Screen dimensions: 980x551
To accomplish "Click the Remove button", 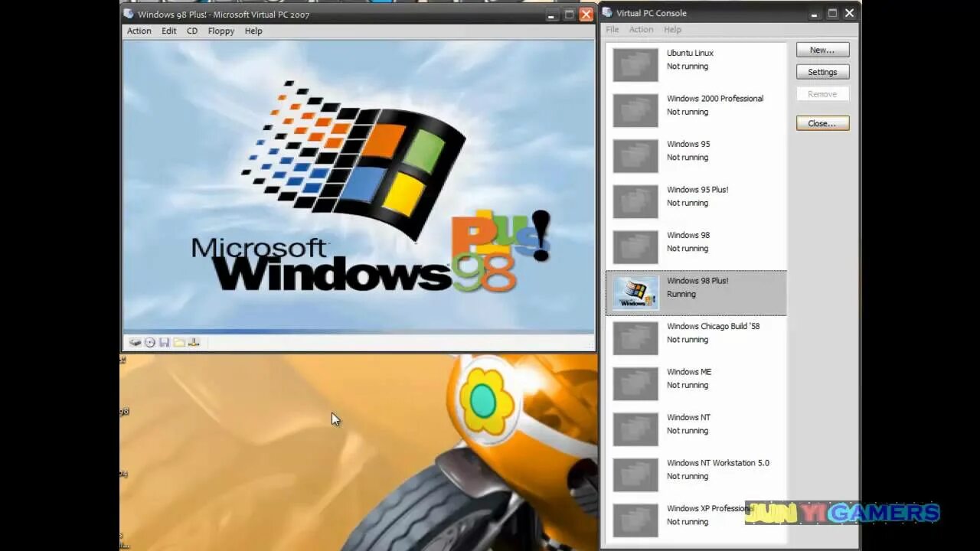I will (822, 94).
